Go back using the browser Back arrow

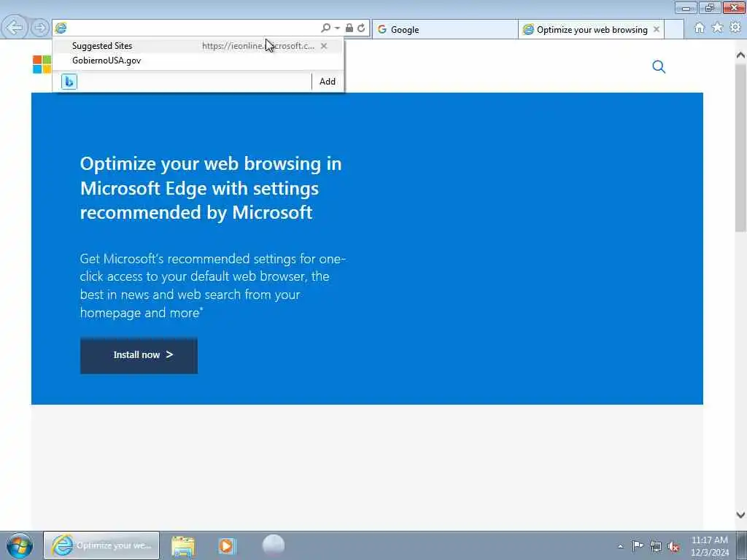(x=15, y=27)
